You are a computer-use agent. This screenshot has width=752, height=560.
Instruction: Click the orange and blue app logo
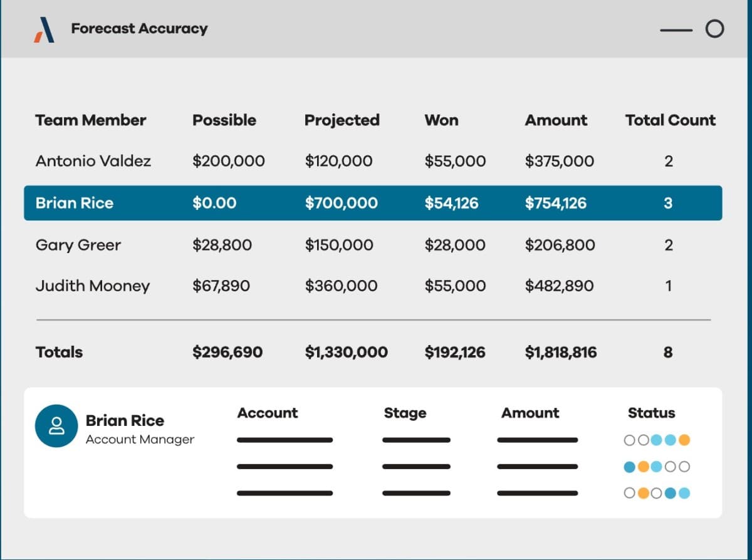point(44,29)
